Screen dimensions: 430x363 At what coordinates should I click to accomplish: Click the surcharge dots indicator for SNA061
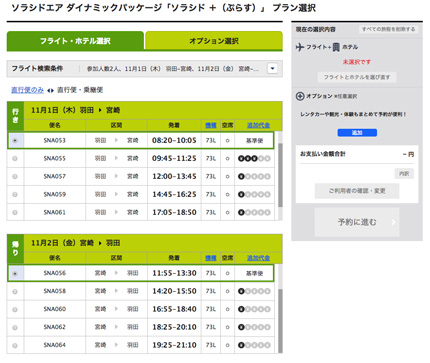point(254,212)
